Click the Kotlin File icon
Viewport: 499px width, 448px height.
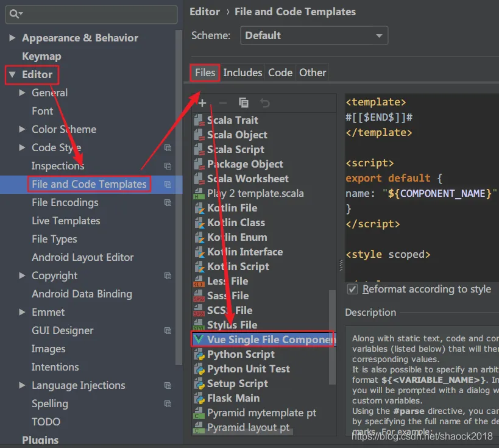[x=199, y=208]
